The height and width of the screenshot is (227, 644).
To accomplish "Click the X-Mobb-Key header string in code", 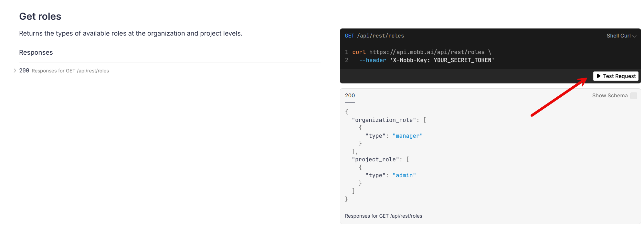I will (x=442, y=60).
